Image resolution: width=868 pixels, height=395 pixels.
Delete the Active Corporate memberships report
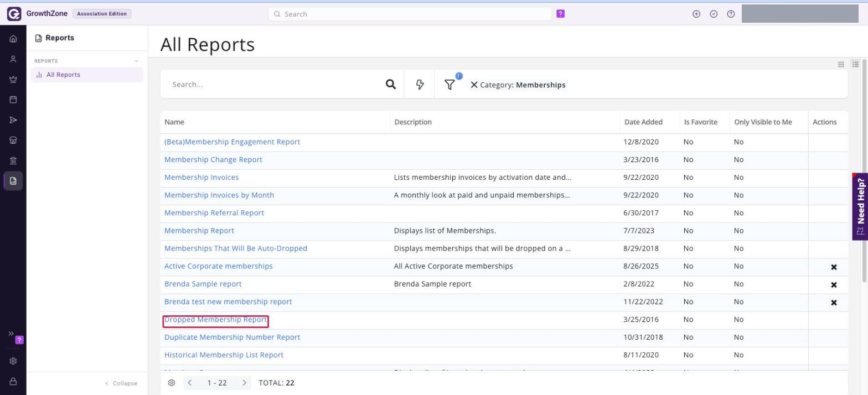pos(834,267)
